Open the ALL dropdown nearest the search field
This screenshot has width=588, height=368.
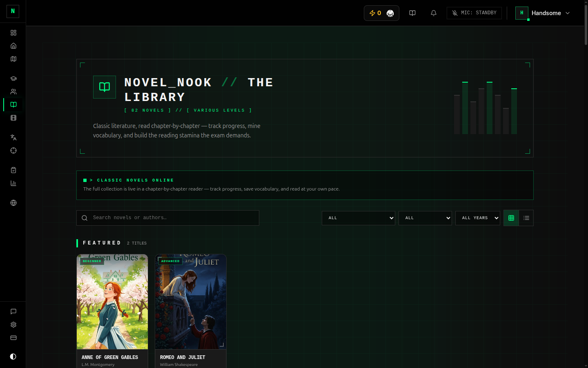pos(359,218)
